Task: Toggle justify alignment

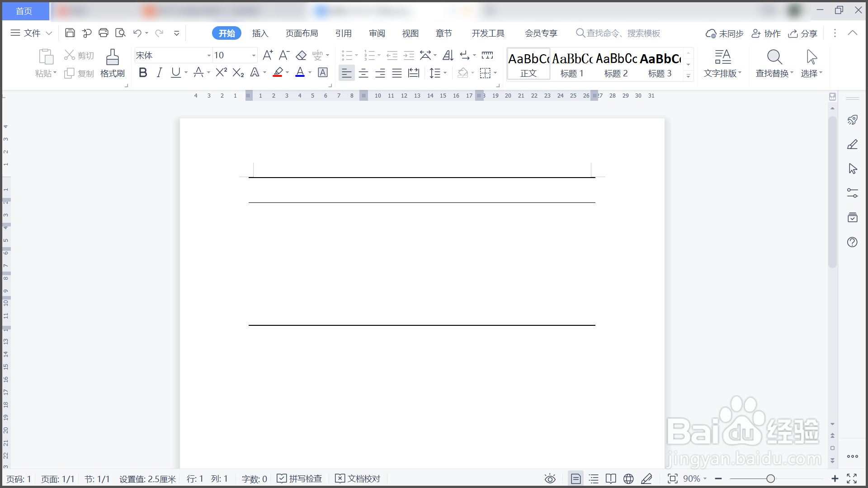Action: pyautogui.click(x=397, y=73)
